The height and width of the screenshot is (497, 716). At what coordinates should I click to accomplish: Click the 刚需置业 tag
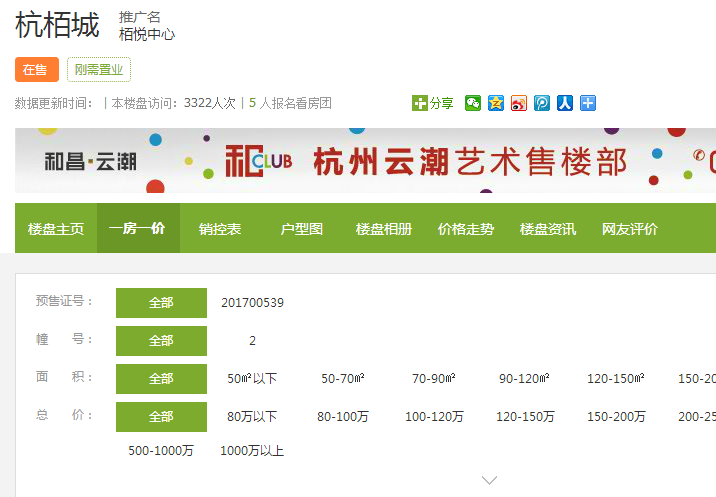[99, 69]
